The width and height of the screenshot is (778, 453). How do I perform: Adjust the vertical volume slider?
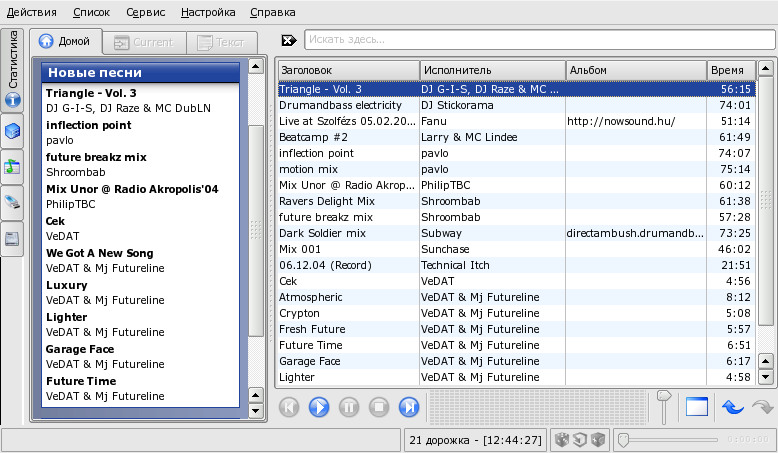point(664,407)
